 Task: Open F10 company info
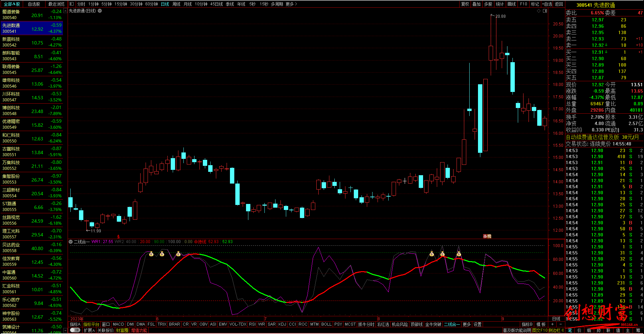tap(524, 4)
